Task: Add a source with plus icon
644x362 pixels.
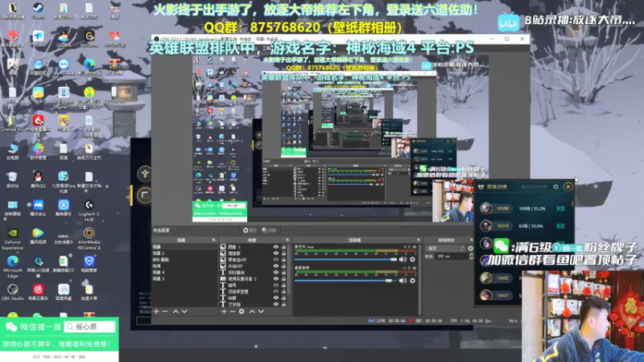Action: [x=224, y=311]
